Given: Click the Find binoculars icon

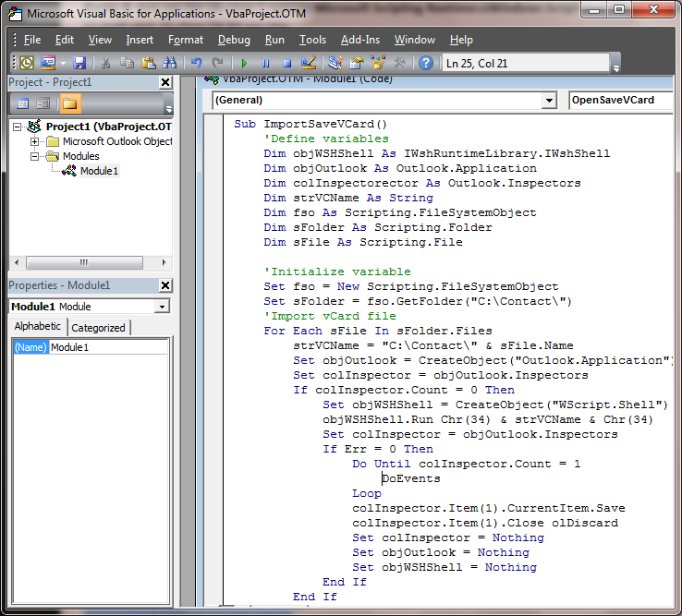Looking at the screenshot, I should 170,63.
